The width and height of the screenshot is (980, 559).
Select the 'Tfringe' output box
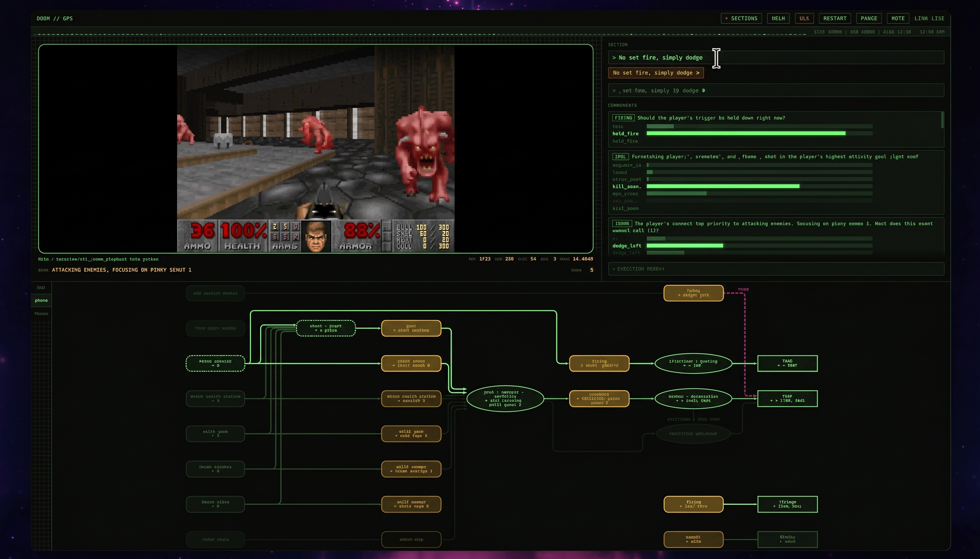click(787, 504)
